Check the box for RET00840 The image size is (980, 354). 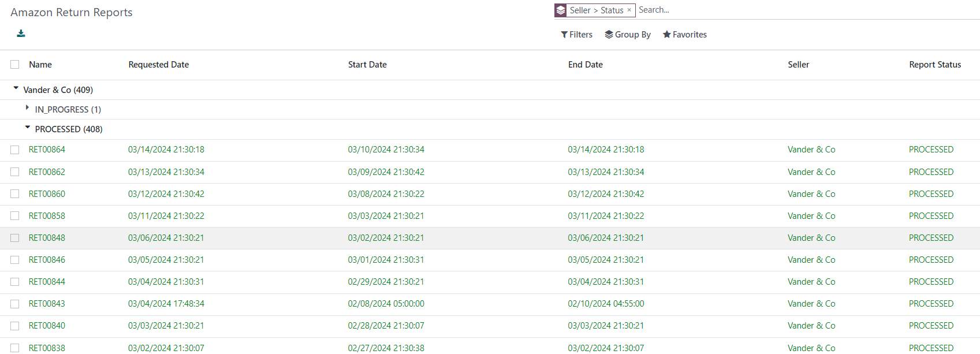pos(15,326)
